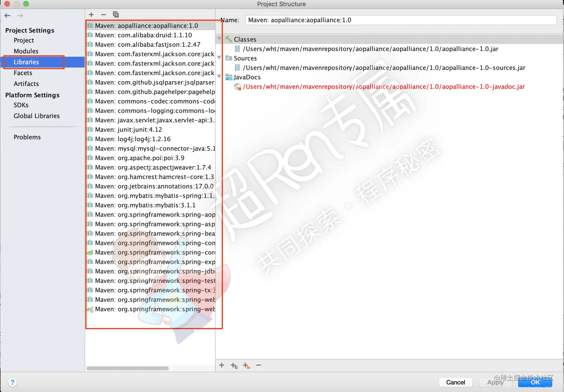Select Maven: mybatis-spring library

tap(151, 196)
